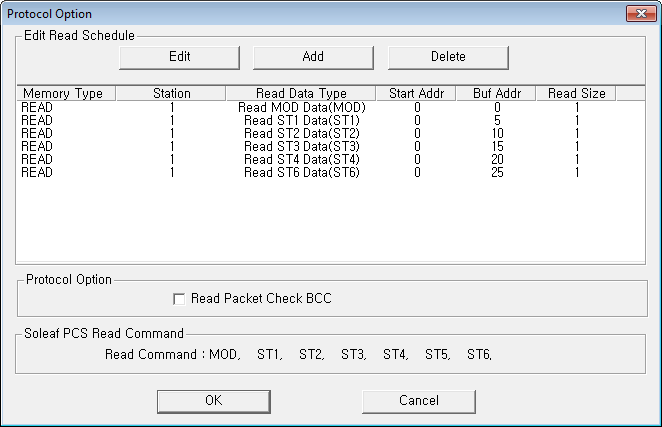The image size is (662, 427).
Task: Click the Read Size column header
Action: (576, 93)
